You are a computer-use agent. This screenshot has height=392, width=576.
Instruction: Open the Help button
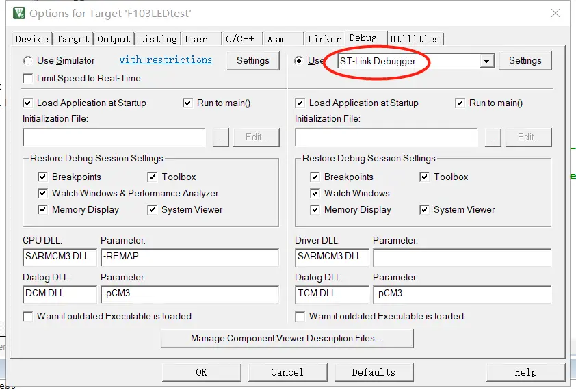tap(525, 373)
